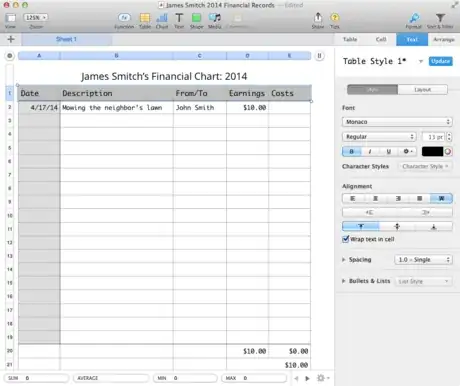
Task: Open the status bar gear menu
Action: point(323,378)
